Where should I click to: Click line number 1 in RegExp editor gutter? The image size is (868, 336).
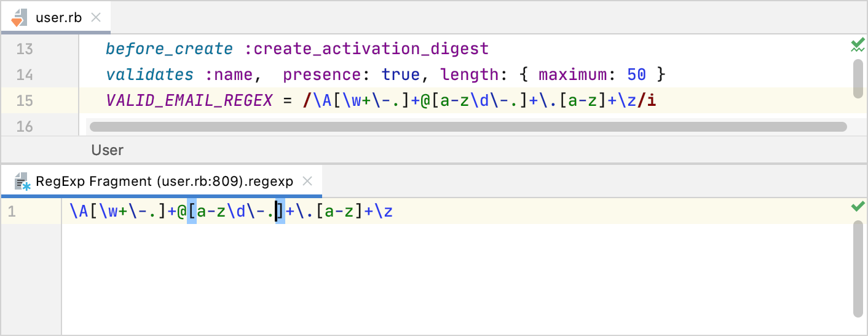tap(12, 212)
